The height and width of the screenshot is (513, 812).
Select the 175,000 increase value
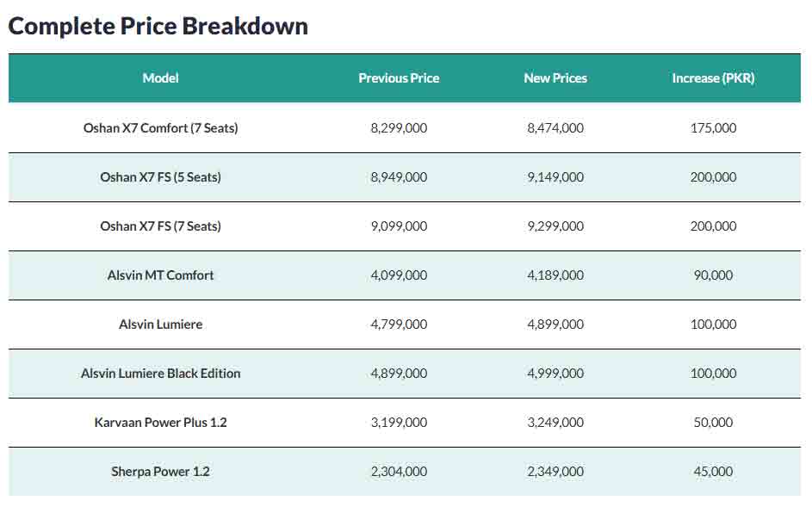point(713,128)
